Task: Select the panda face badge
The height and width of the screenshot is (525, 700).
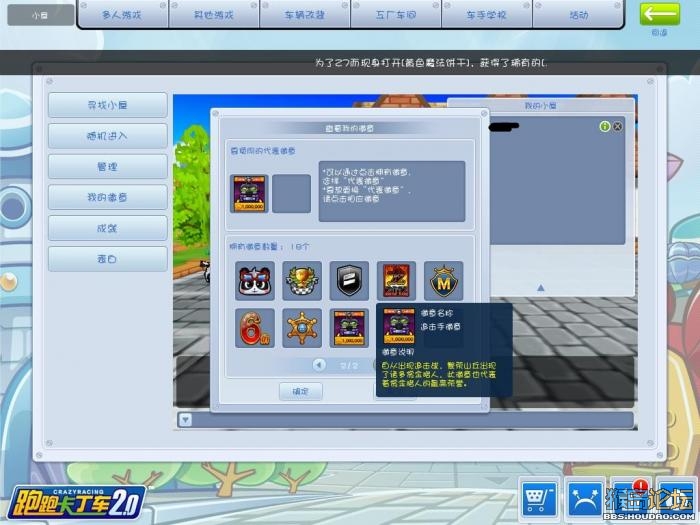Action: click(255, 281)
